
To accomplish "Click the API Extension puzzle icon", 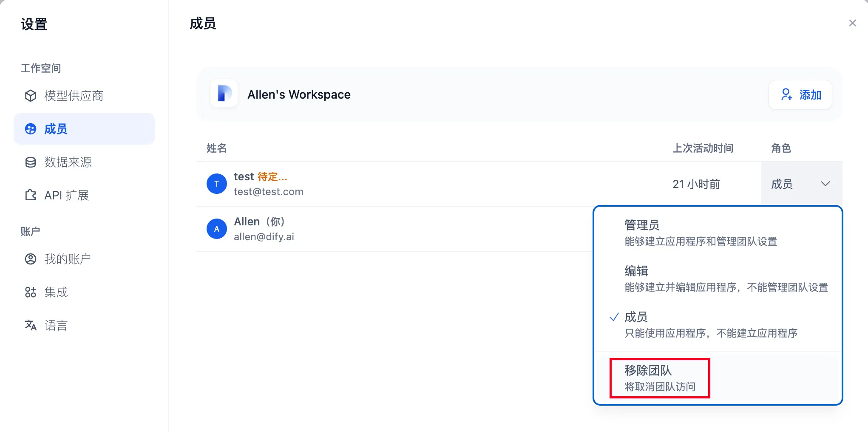I will (x=31, y=195).
